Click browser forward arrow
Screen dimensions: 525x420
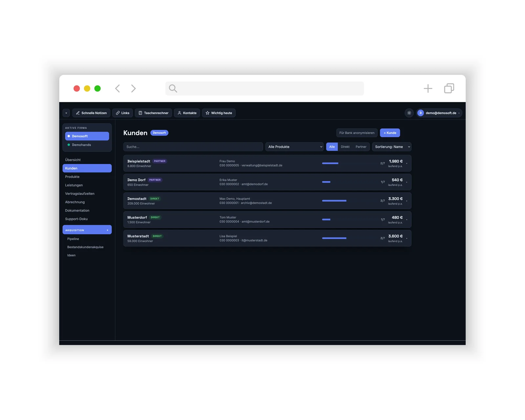[x=133, y=88]
